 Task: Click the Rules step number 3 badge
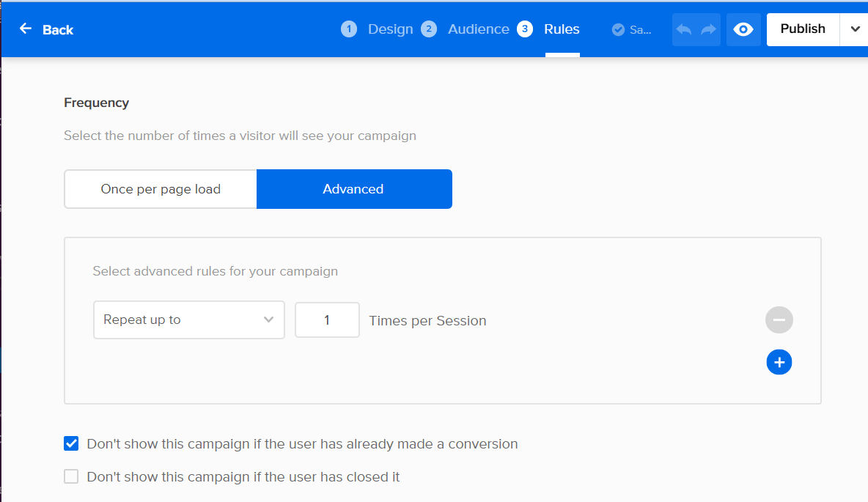point(525,29)
